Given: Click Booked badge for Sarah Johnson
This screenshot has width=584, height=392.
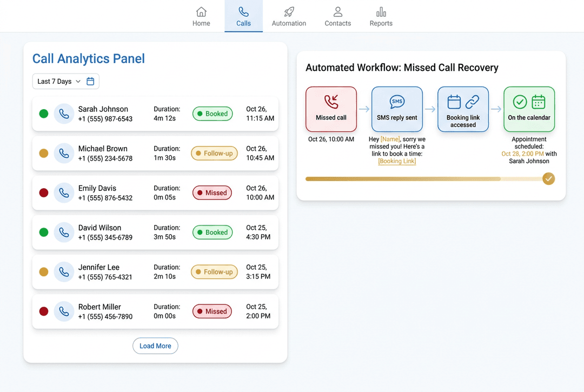Looking at the screenshot, I should tap(213, 114).
